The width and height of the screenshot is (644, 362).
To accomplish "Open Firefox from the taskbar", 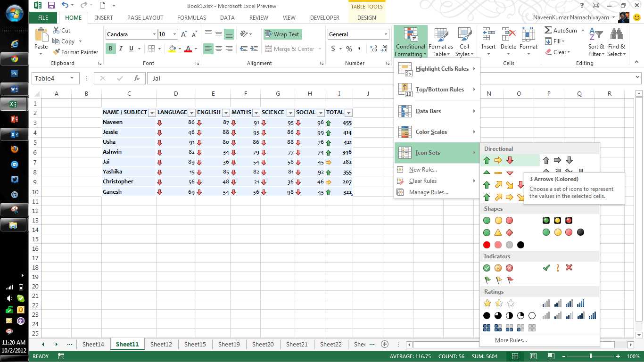I will point(14,149).
